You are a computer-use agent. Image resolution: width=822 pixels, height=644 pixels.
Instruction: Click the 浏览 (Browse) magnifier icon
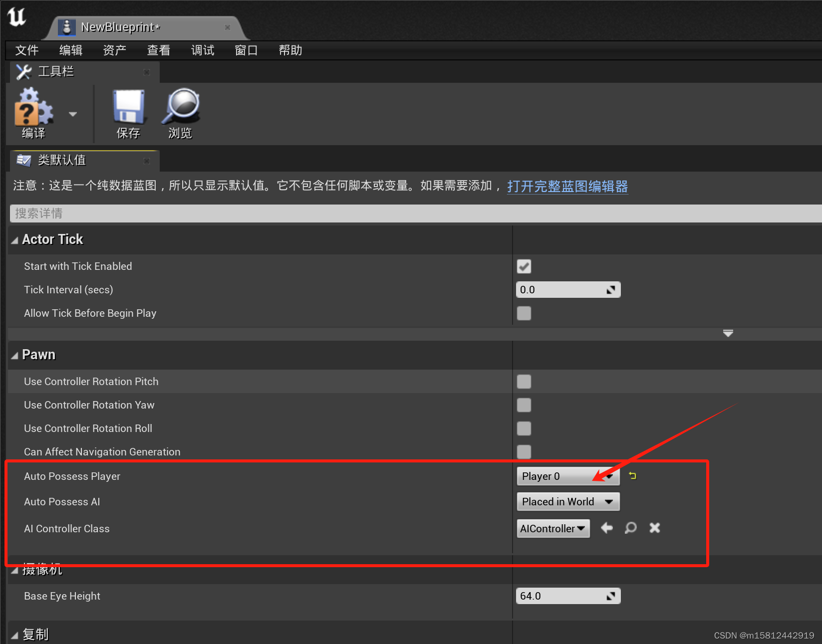click(x=180, y=107)
